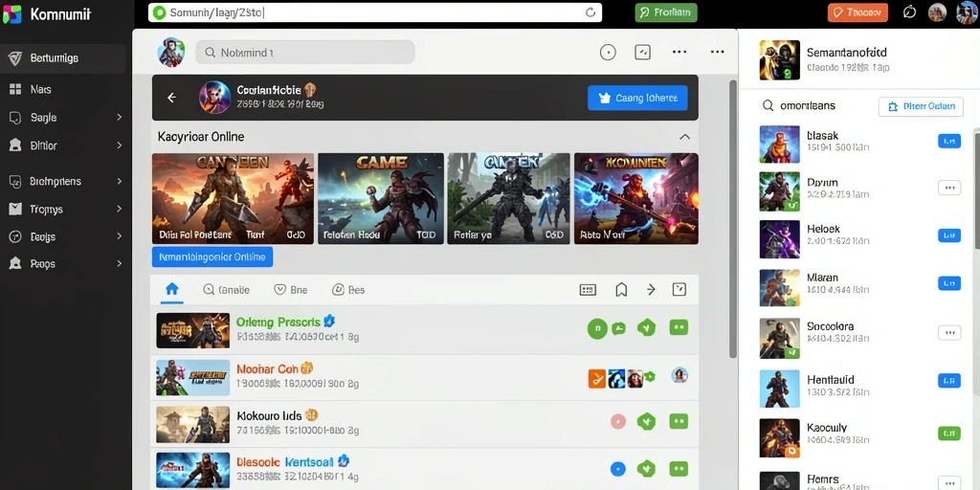Toggle the blue button next to blasak
The height and width of the screenshot is (490, 980).
coord(949,142)
